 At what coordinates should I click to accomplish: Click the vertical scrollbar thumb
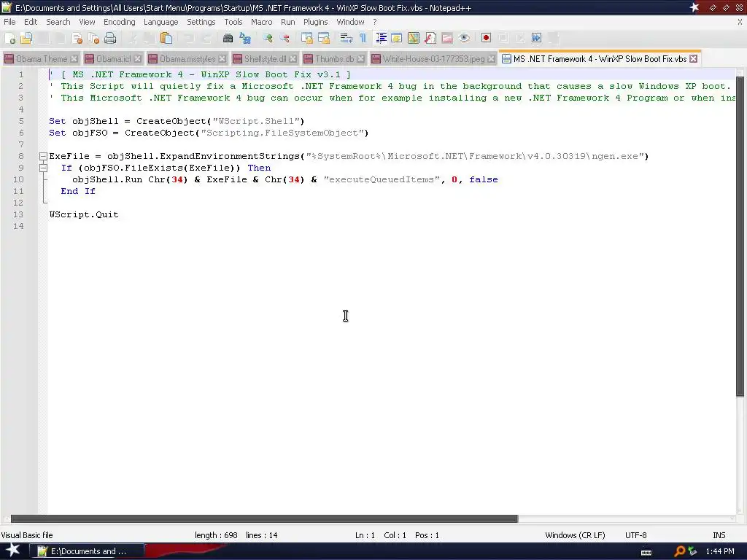[740, 236]
